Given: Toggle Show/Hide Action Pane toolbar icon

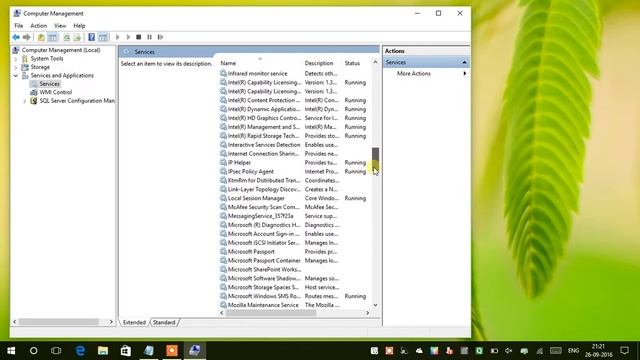Looking at the screenshot, I should point(103,37).
